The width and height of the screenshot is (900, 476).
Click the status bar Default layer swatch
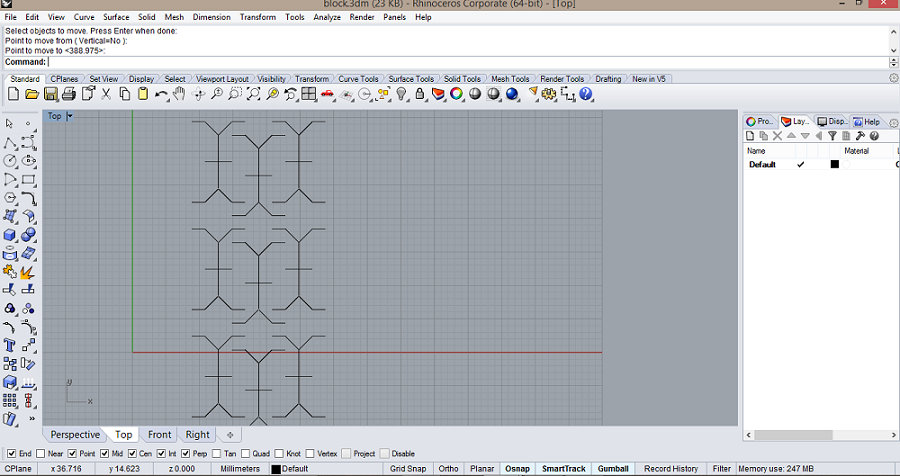coord(276,469)
